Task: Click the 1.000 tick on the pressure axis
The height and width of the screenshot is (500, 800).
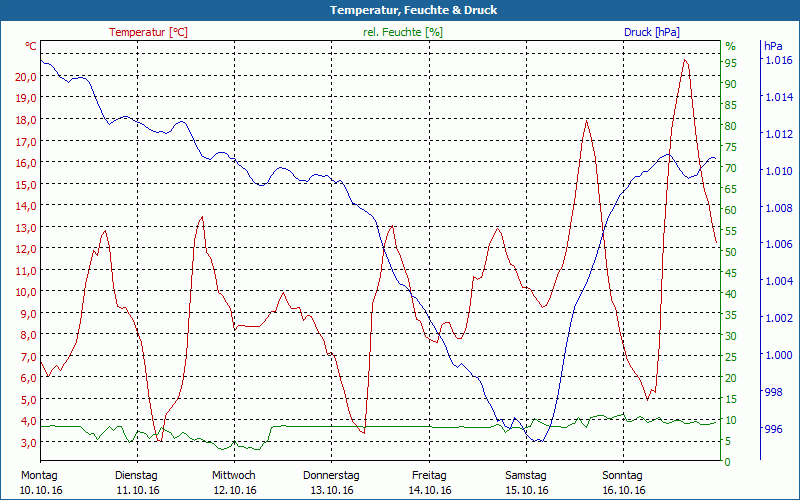Action: [779, 355]
